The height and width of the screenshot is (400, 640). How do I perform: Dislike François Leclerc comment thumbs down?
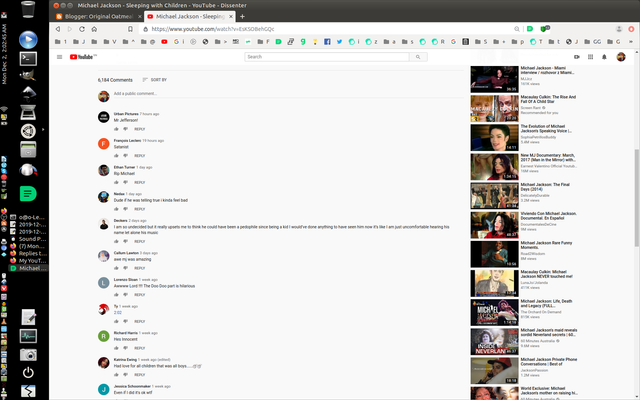tap(126, 156)
